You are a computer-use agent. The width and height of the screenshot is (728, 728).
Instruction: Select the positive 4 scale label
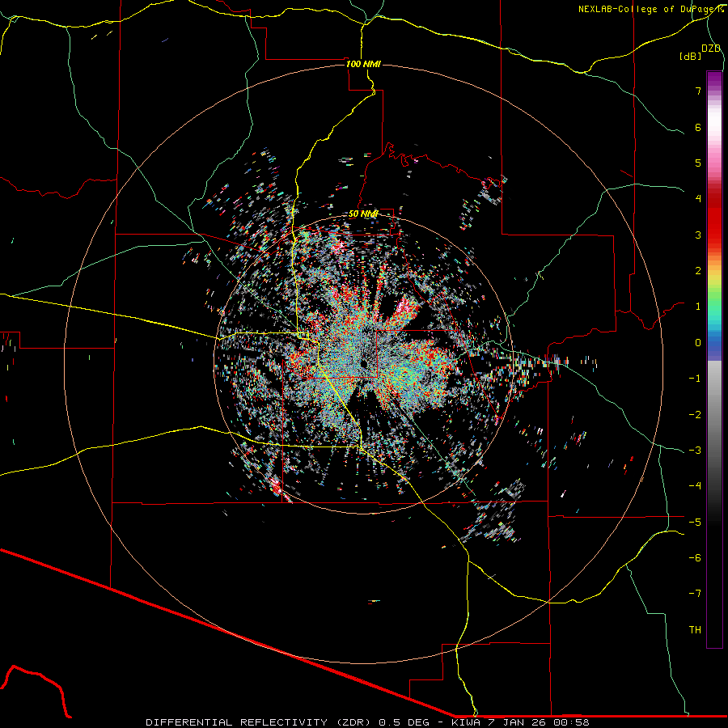(x=698, y=199)
